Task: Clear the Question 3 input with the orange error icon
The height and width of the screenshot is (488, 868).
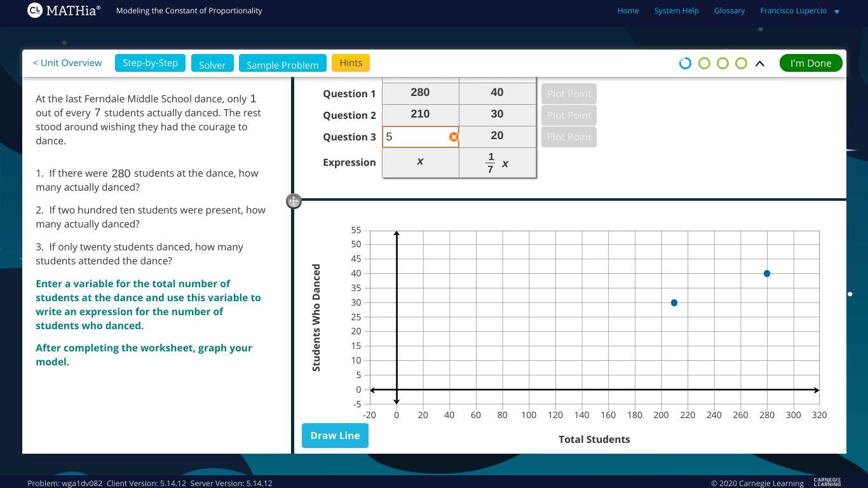Action: [454, 137]
